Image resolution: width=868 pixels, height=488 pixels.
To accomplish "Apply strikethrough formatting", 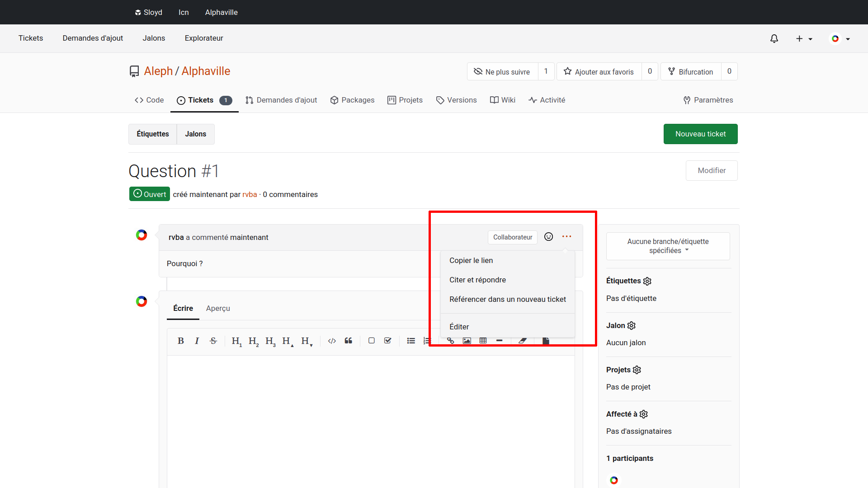I will tap(213, 341).
